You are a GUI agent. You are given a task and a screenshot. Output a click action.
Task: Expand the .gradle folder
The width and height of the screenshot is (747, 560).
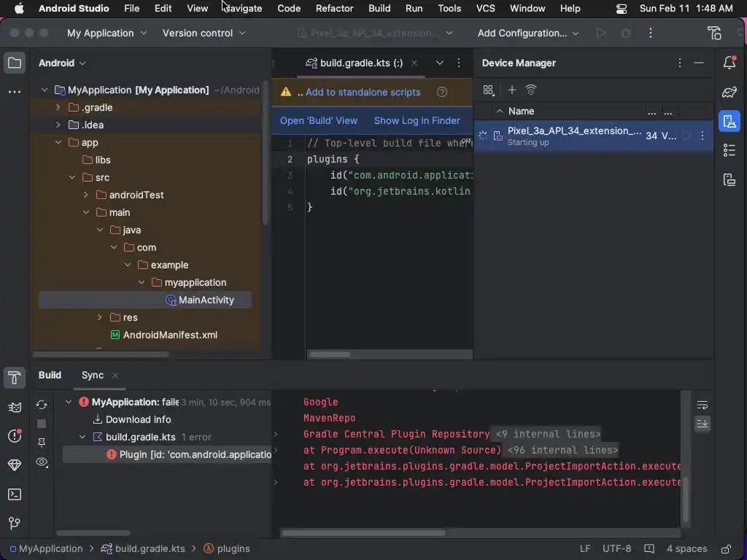tap(58, 108)
